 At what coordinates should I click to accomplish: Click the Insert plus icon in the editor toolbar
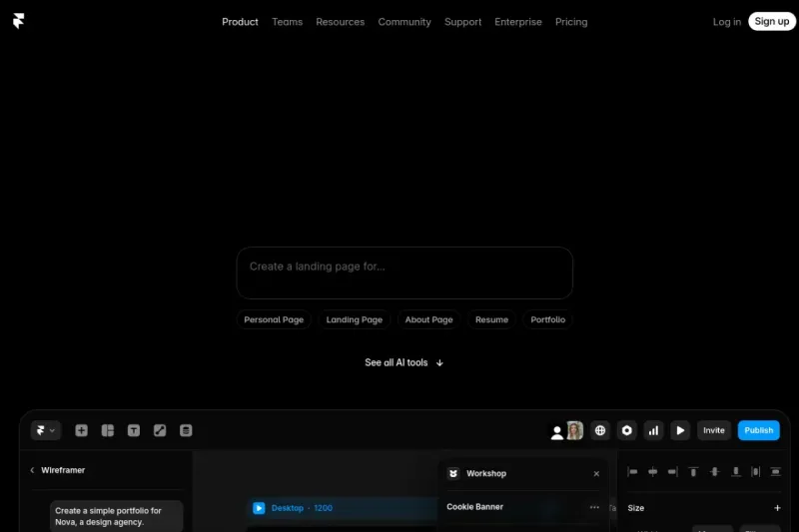(81, 431)
